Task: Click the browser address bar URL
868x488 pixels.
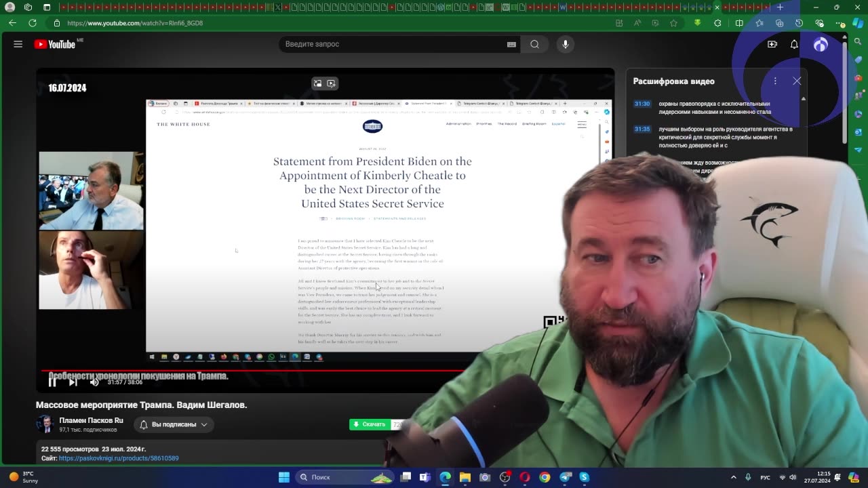Action: coord(135,23)
